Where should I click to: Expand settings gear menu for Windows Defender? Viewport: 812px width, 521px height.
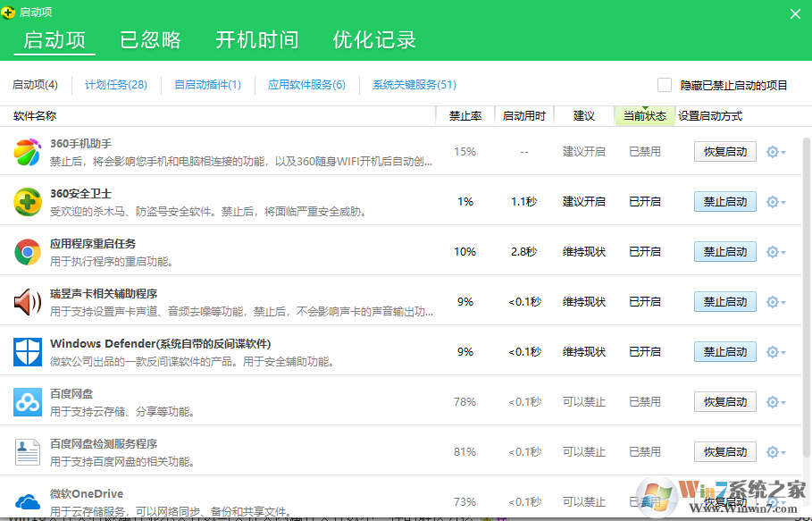[x=775, y=352]
